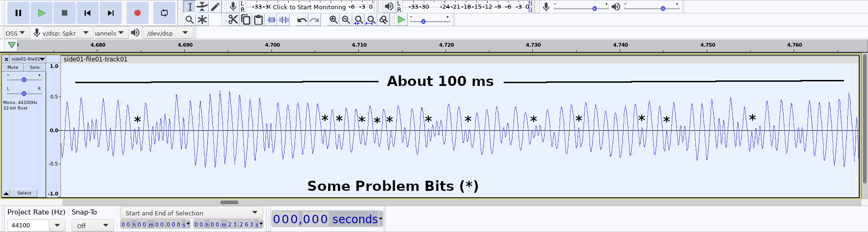
Task: Skip to end of the project
Action: [x=111, y=13]
